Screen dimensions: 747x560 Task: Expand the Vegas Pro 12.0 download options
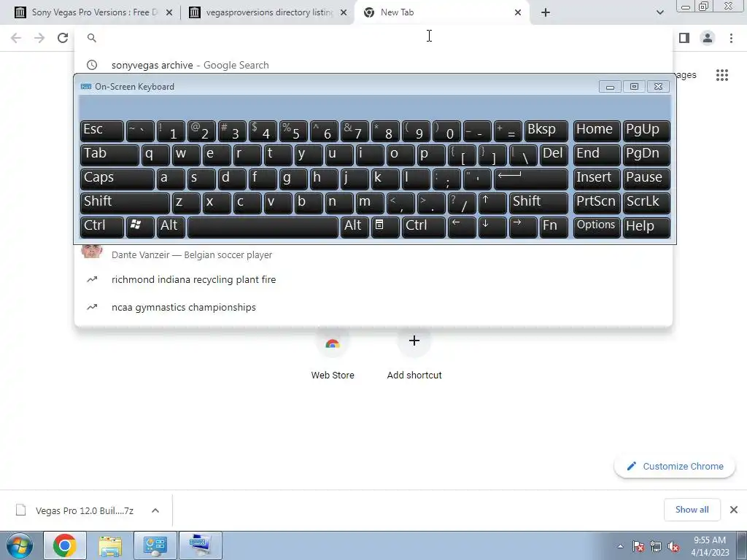point(155,510)
